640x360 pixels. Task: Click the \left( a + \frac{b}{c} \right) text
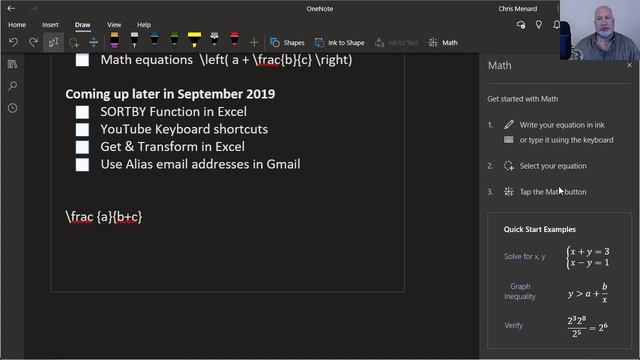pyautogui.click(x=276, y=60)
